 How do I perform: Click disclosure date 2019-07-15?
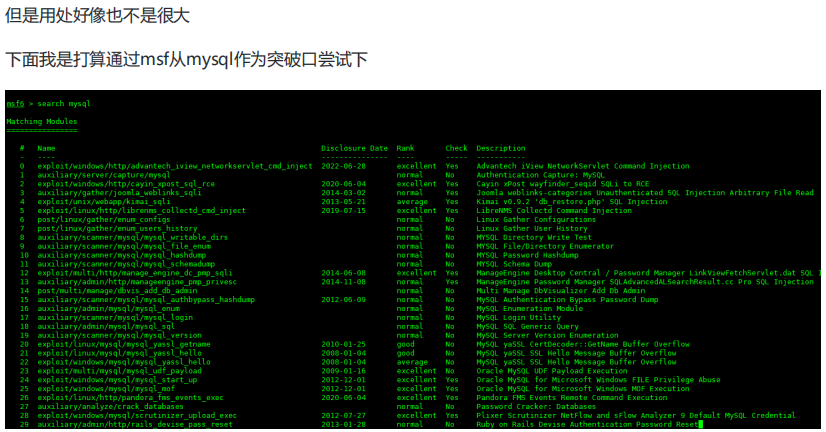coord(343,211)
